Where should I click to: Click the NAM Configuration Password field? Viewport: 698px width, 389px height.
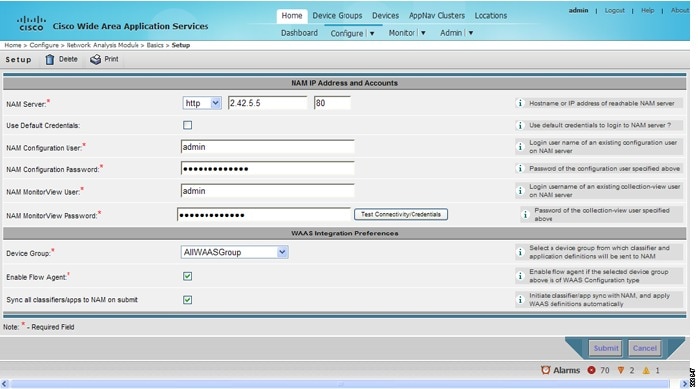click(x=268, y=169)
